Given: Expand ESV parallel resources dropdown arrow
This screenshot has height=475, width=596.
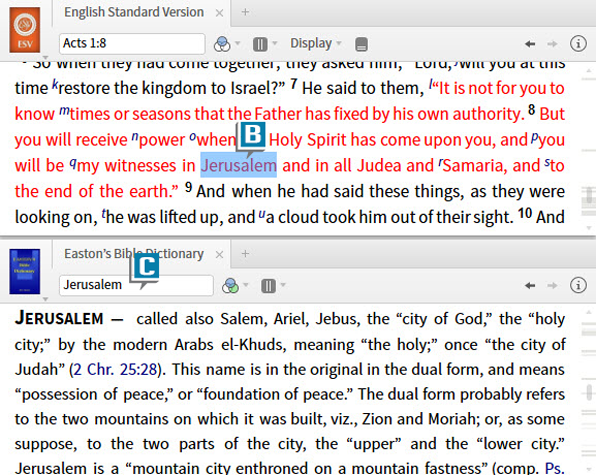Looking at the screenshot, I should pos(275,43).
